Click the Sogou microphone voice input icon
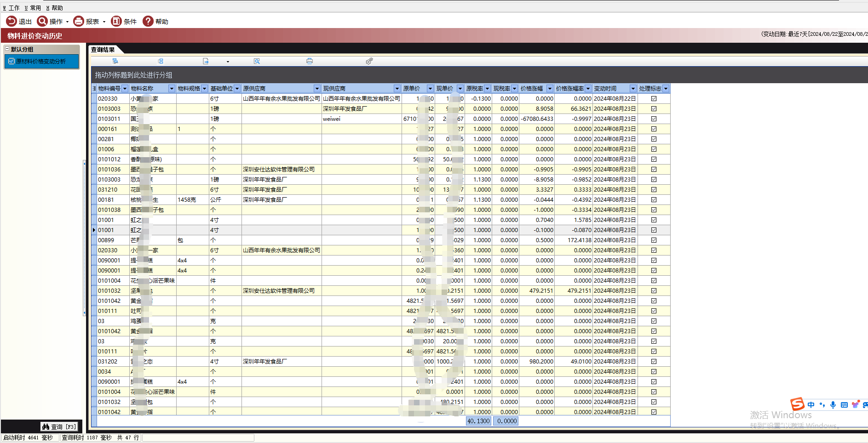This screenshot has height=443, width=868. pos(833,405)
